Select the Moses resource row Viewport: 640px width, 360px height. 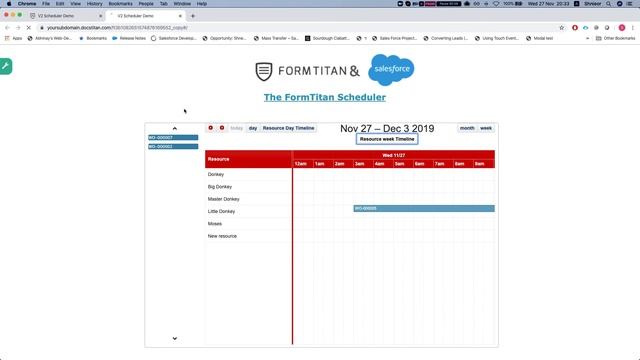(x=248, y=224)
